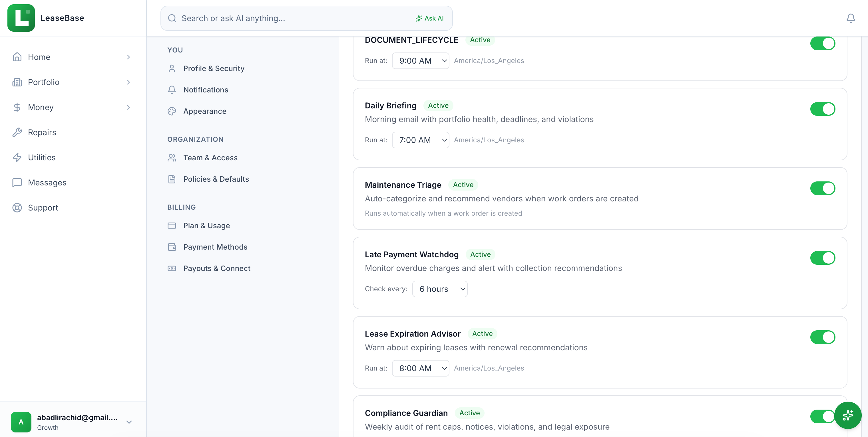Open Messages from the sidebar
This screenshot has height=437, width=868.
pyautogui.click(x=73, y=183)
